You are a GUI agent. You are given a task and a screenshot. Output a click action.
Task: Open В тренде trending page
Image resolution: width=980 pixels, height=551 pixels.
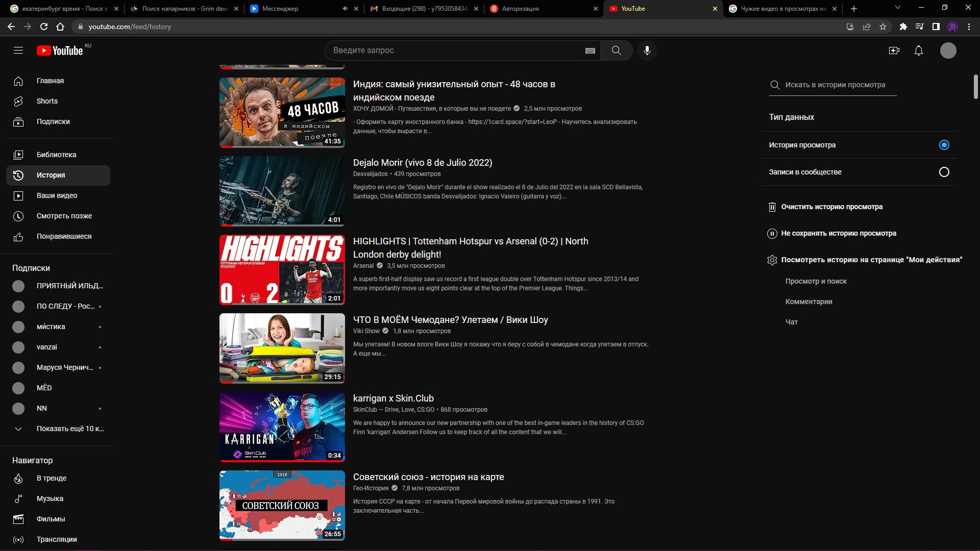pos(58,478)
